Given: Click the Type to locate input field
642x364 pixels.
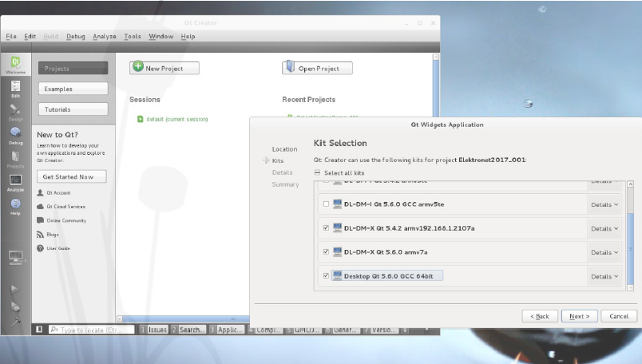Looking at the screenshot, I should tap(91, 330).
